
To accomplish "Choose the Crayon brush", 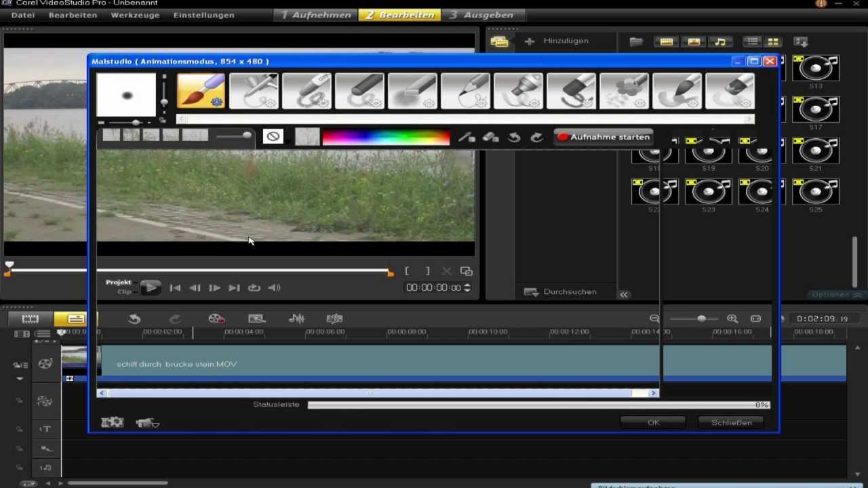I will pyautogui.click(x=307, y=91).
